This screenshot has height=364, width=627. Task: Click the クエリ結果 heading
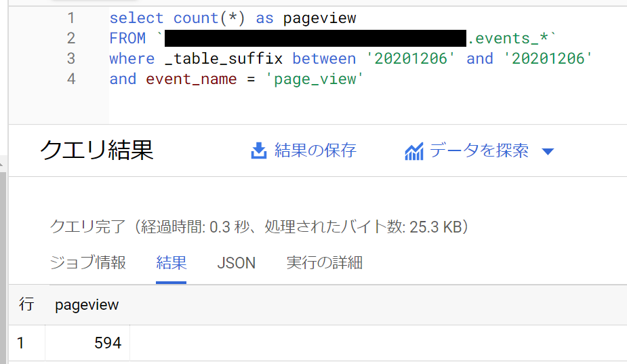pos(97,150)
